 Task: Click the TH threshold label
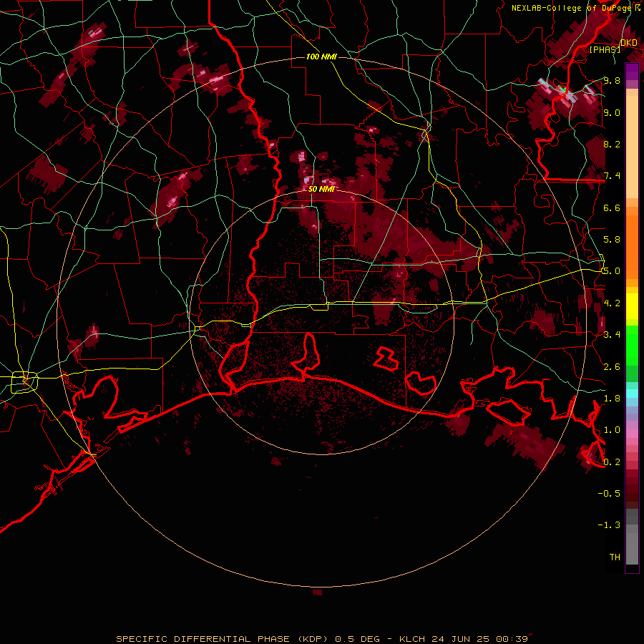pos(615,557)
